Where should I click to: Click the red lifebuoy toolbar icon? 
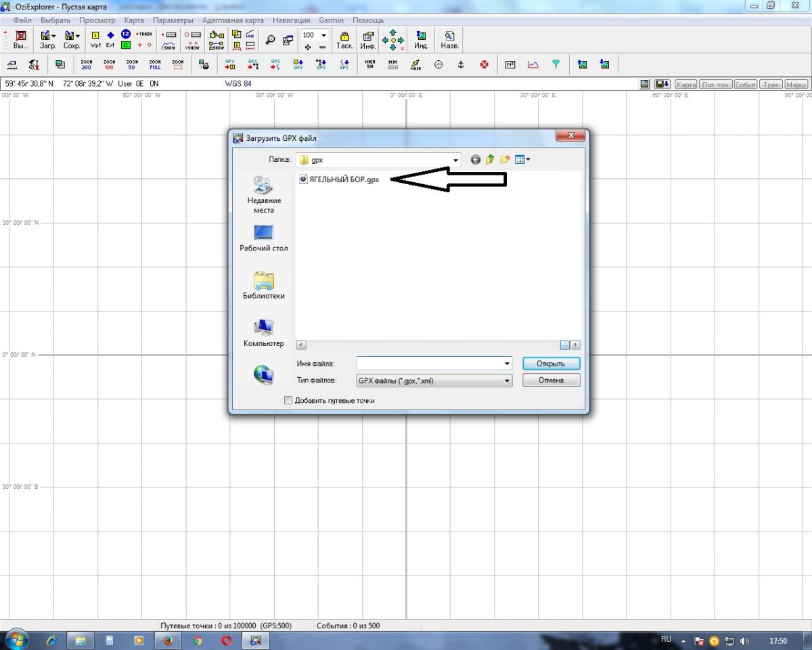pyautogui.click(x=484, y=64)
